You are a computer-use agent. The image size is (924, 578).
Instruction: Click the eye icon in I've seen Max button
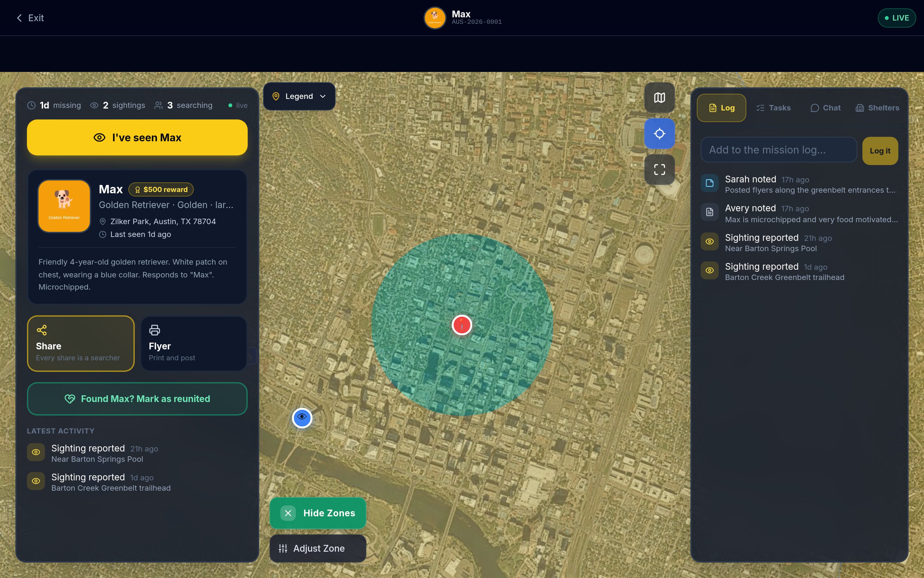point(99,138)
